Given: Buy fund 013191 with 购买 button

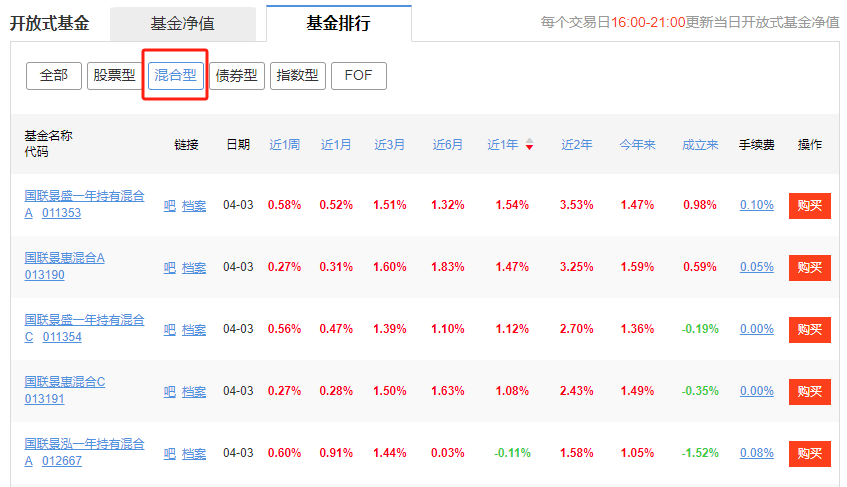Looking at the screenshot, I should coord(810,392).
